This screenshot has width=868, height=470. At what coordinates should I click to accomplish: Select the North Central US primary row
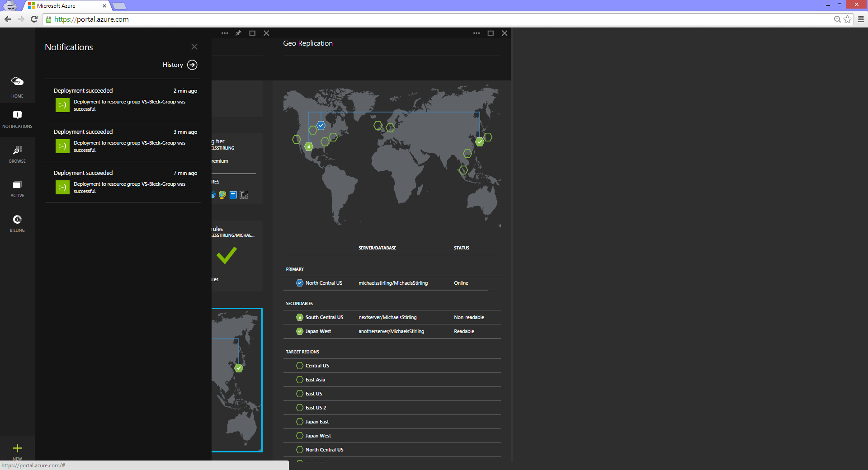[392, 283]
